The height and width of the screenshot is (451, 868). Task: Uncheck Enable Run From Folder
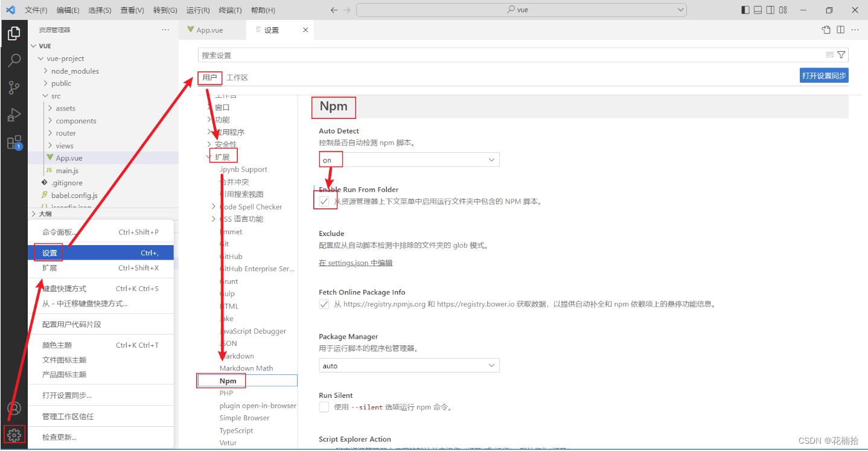point(324,200)
